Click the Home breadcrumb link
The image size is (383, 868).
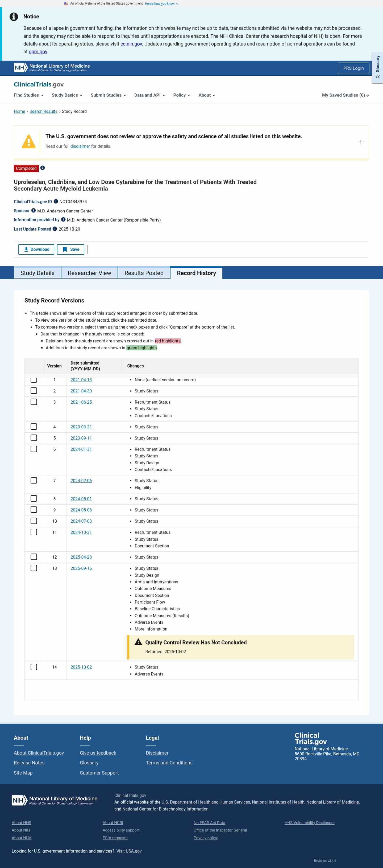pyautogui.click(x=19, y=112)
